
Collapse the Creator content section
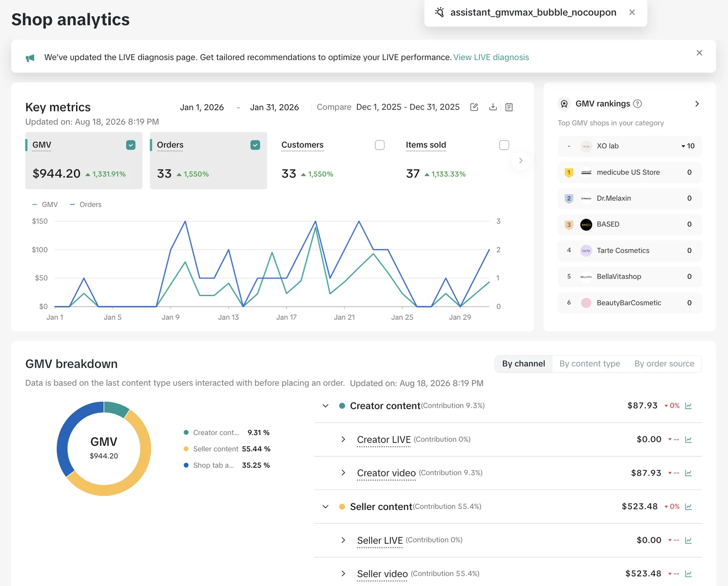pyautogui.click(x=325, y=406)
